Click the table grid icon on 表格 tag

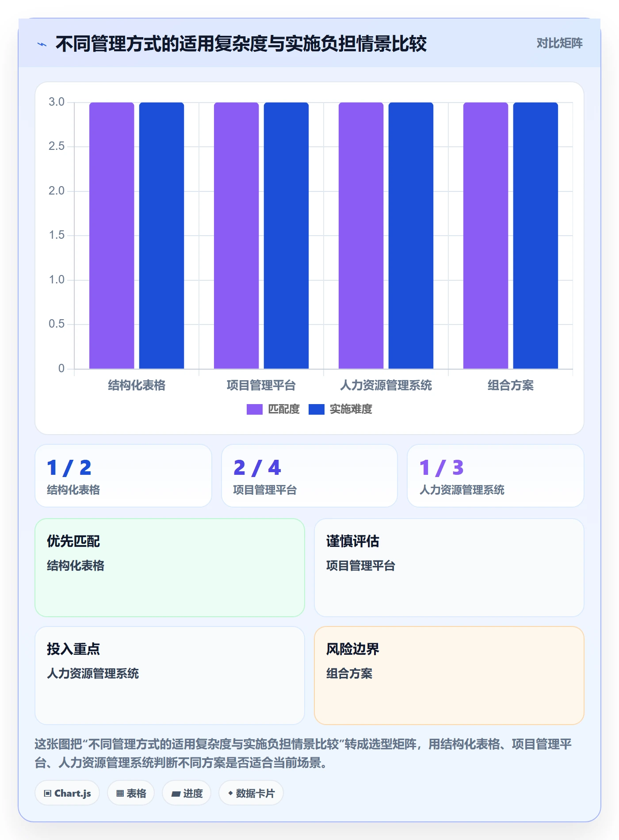120,793
